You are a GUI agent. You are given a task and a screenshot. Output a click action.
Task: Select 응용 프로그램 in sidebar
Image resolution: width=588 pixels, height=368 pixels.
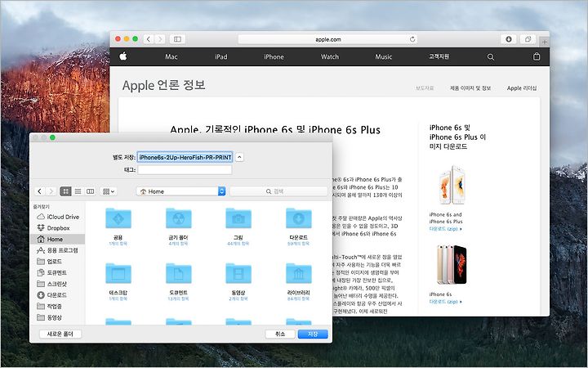(58, 250)
